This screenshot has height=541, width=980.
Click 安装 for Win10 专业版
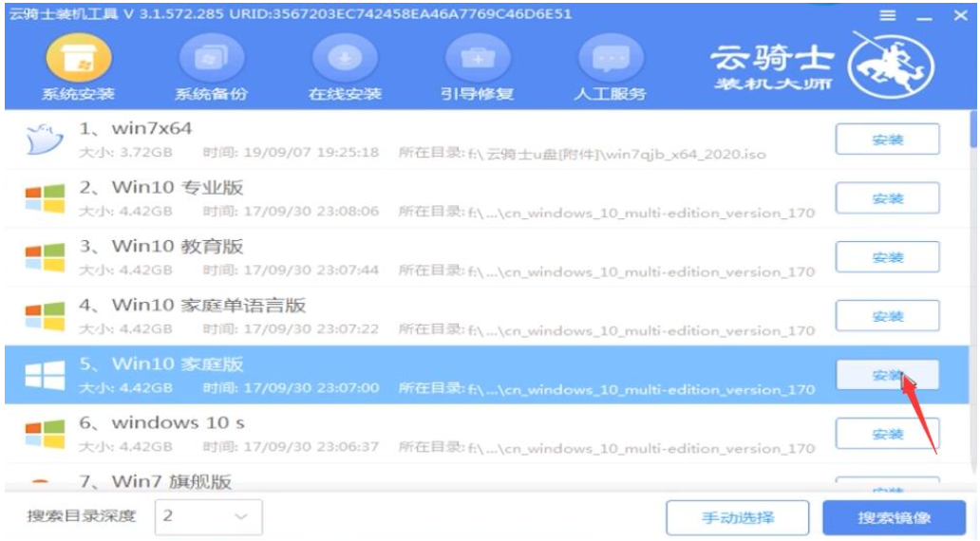(x=886, y=198)
